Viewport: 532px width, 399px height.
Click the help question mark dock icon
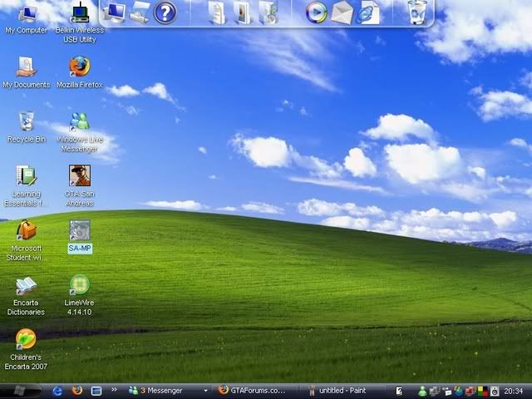tap(165, 13)
